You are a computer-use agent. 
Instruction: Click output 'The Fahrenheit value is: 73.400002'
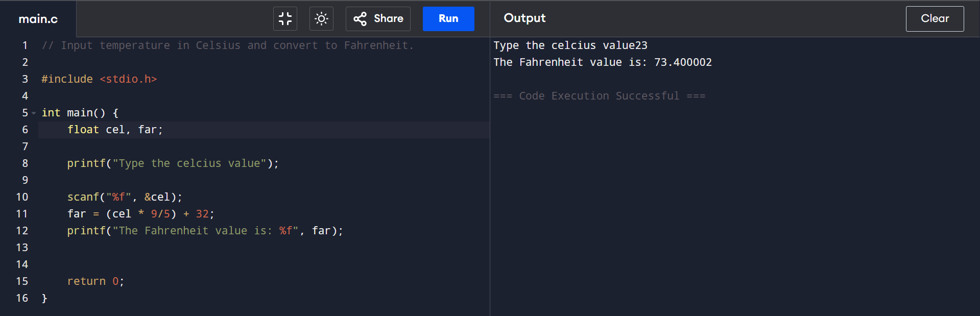click(x=603, y=62)
